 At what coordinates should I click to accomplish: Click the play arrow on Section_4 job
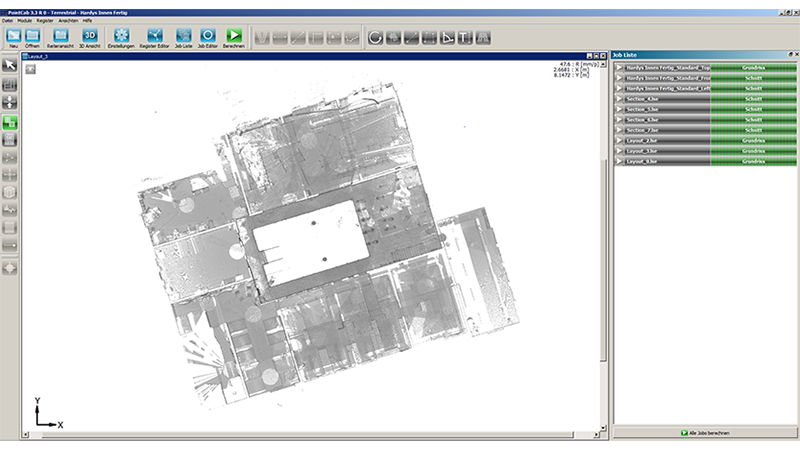[619, 99]
